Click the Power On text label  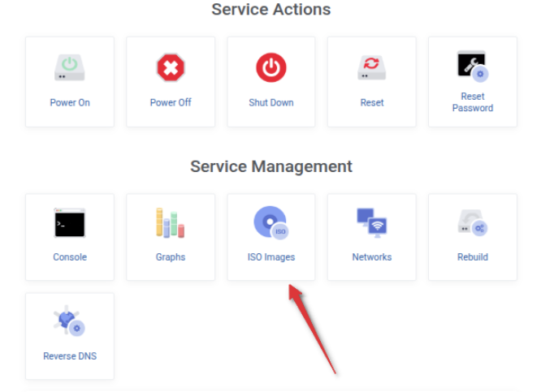coord(70,103)
